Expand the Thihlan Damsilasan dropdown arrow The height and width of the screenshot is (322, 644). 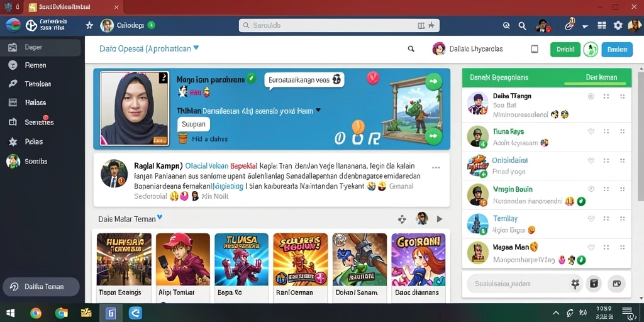point(318,111)
